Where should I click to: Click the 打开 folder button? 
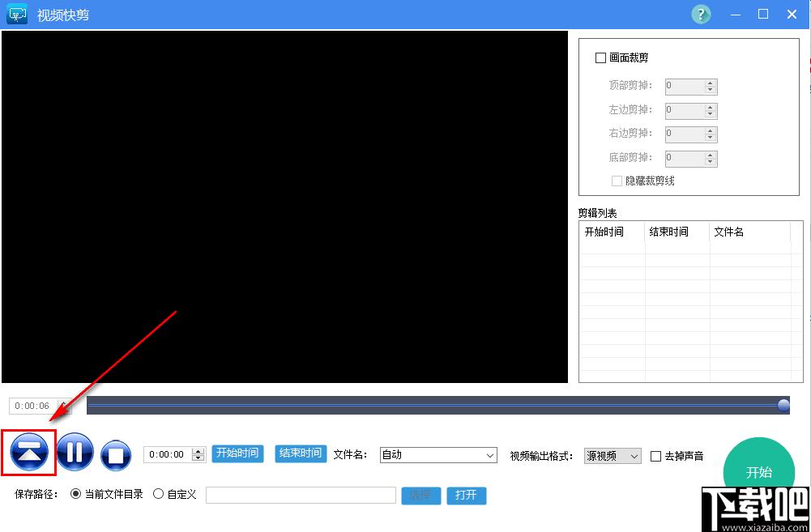(467, 496)
